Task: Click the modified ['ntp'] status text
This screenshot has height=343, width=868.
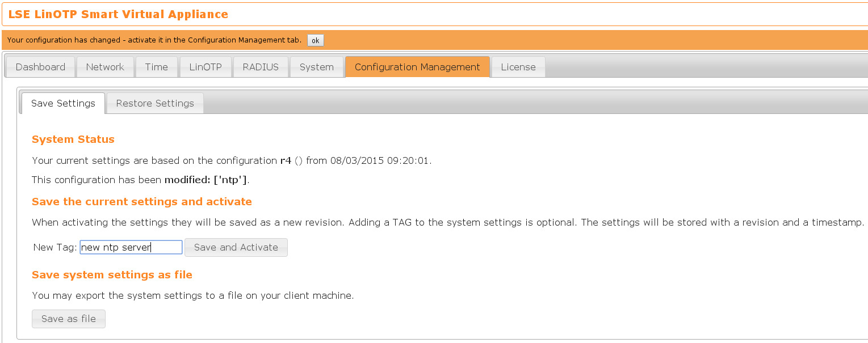Action: [206, 180]
